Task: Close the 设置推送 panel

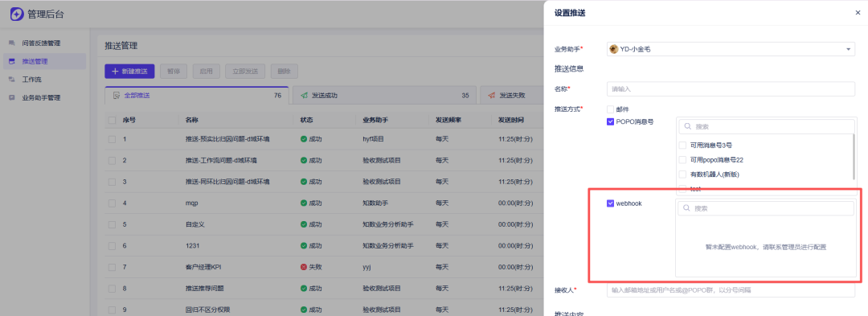Action: [x=858, y=13]
